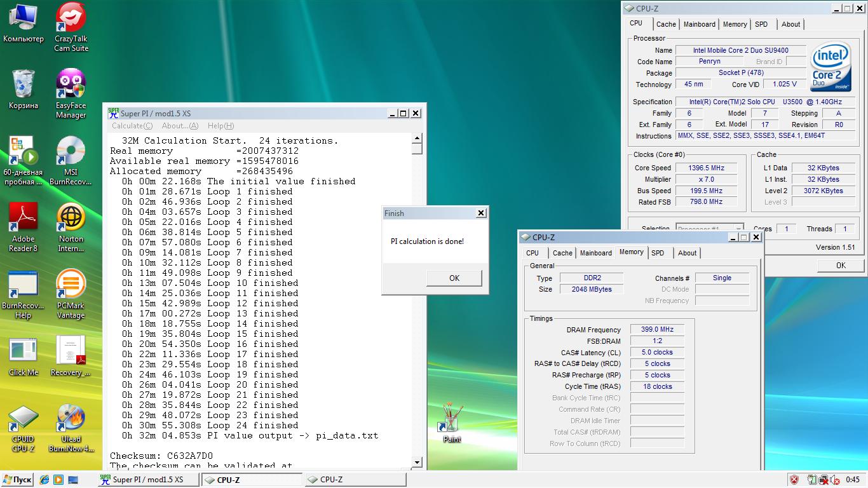868x488 pixels.
Task: Click the battery power tray icon
Action: (812, 480)
